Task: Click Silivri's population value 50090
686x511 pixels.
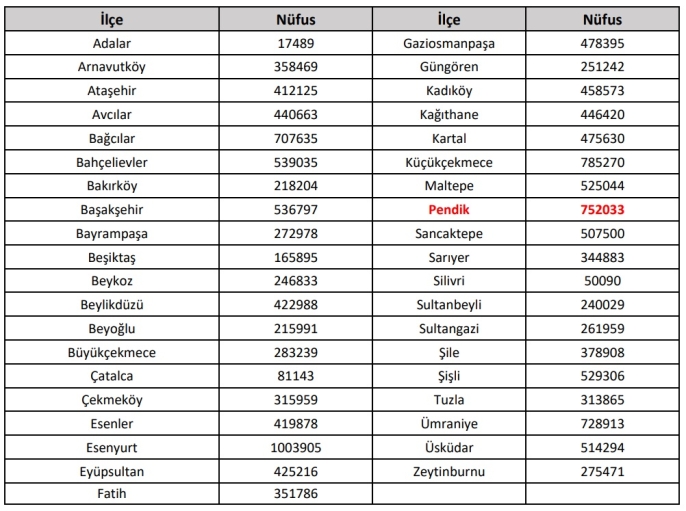Action: (602, 281)
